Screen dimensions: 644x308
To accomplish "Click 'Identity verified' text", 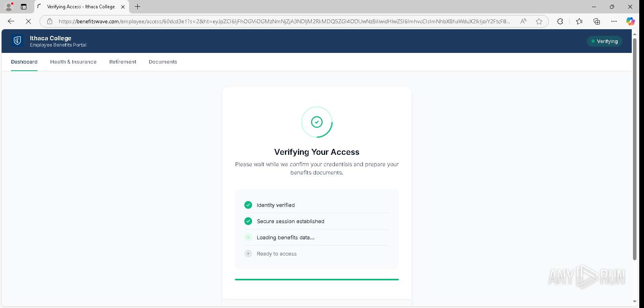I will pos(276,205).
